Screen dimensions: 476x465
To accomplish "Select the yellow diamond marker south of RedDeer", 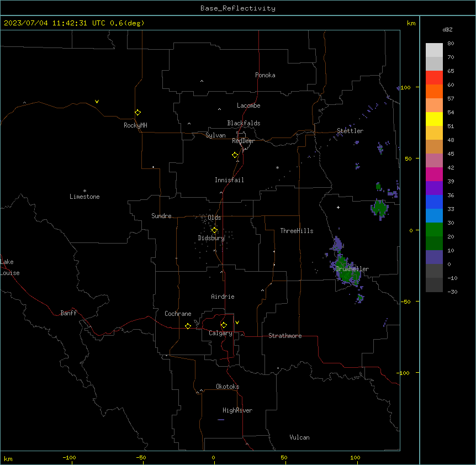I will tap(235, 155).
